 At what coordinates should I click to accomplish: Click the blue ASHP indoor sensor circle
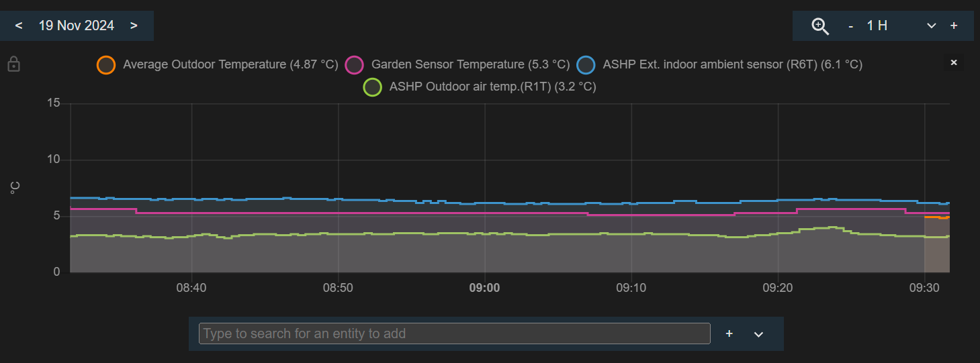pyautogui.click(x=586, y=64)
